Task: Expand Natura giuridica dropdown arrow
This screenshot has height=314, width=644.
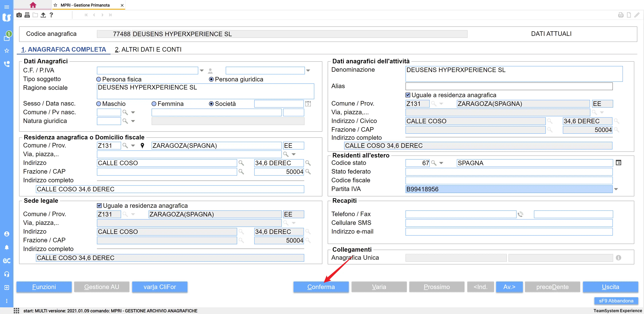Action: coord(133,121)
